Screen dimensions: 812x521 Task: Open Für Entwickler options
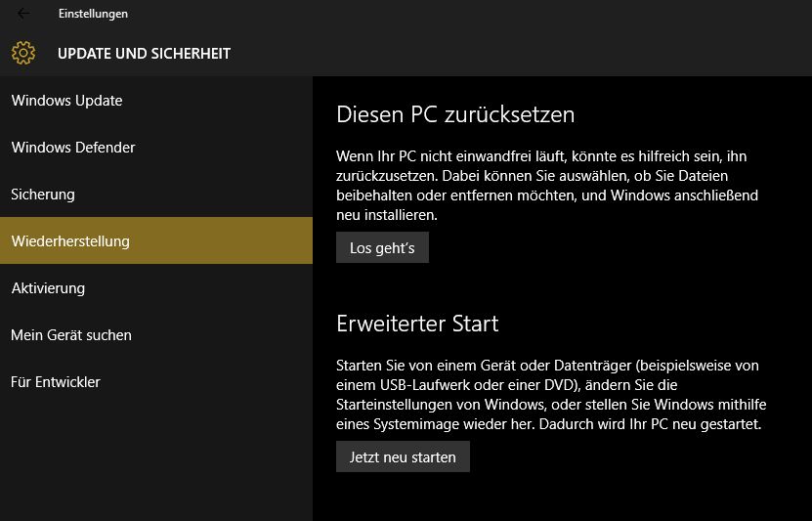[156, 381]
